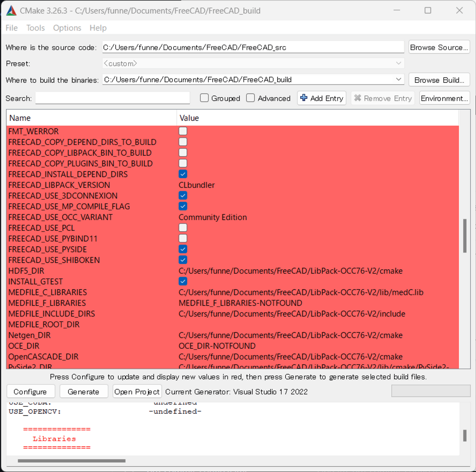Edit the MEDFILE_INCLUDE_DIRS include path

click(292, 314)
